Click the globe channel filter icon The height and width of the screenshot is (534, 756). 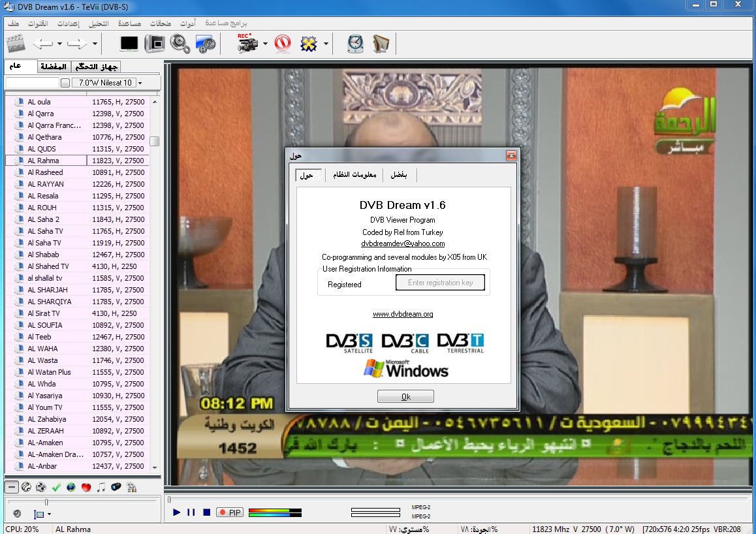(x=71, y=487)
